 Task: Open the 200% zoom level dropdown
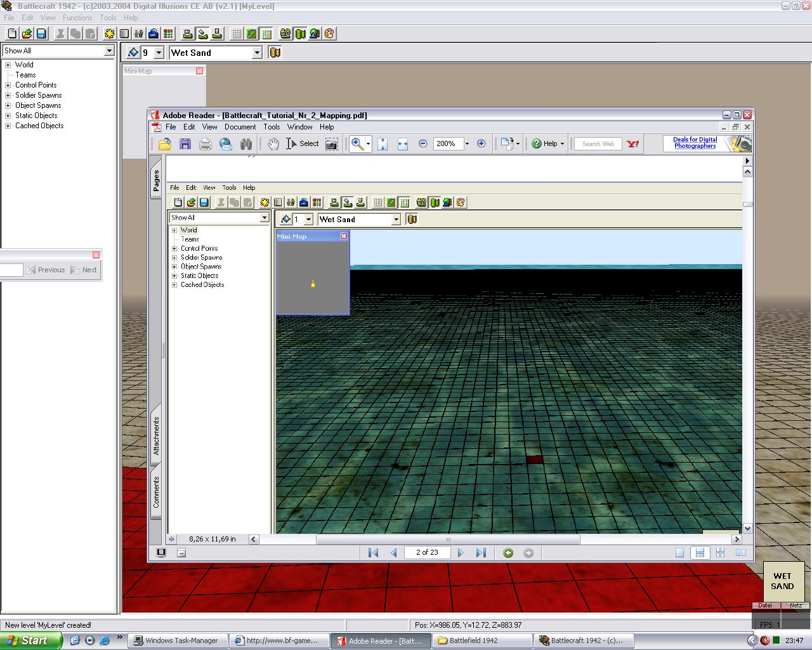coord(467,144)
